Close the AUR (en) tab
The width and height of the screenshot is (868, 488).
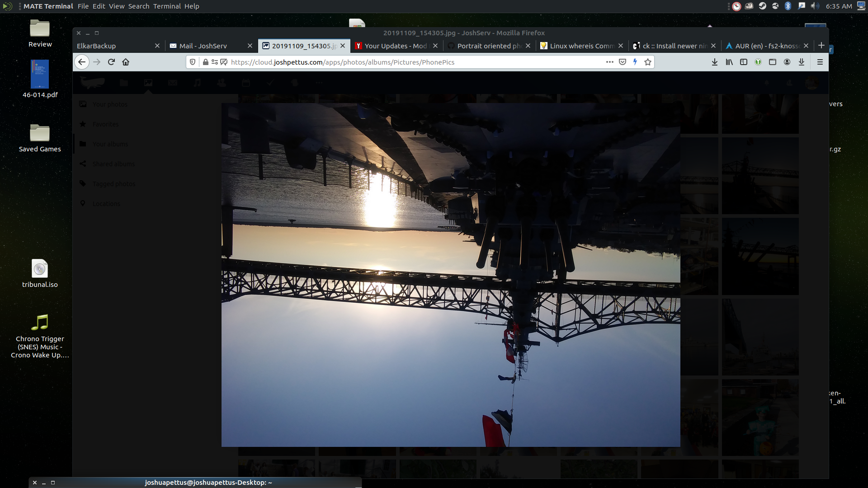pos(806,46)
